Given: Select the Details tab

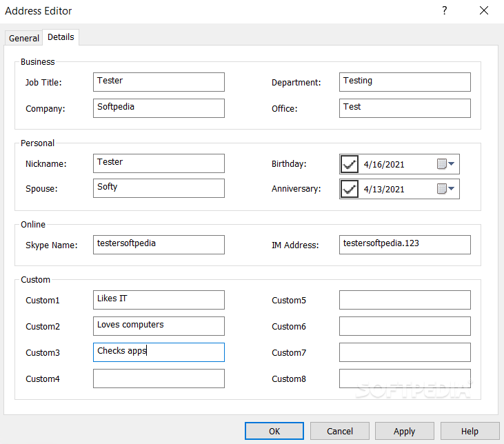Looking at the screenshot, I should 61,37.
